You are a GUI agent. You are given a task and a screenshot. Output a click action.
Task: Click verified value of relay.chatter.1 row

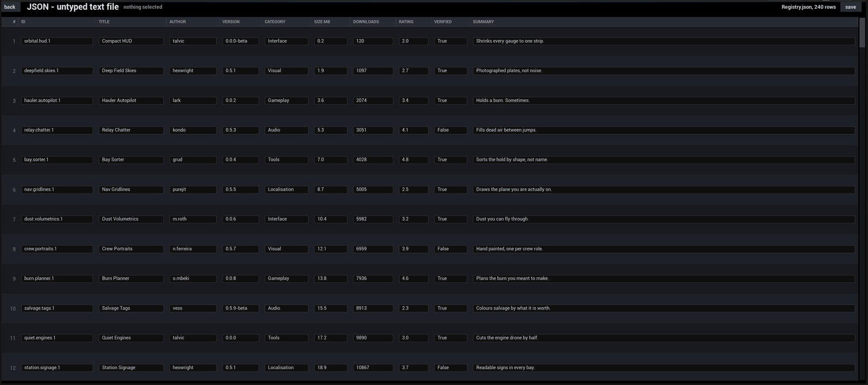pos(450,130)
